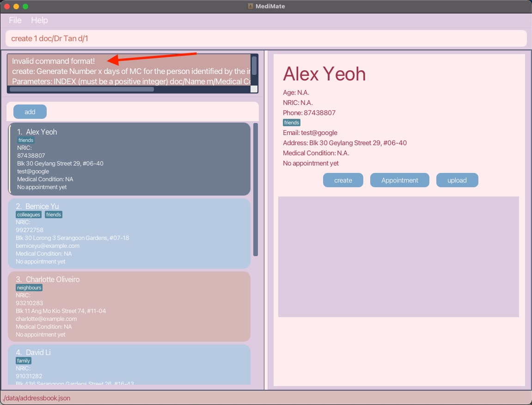Click phone number 99272758
The image size is (532, 405).
30,230
